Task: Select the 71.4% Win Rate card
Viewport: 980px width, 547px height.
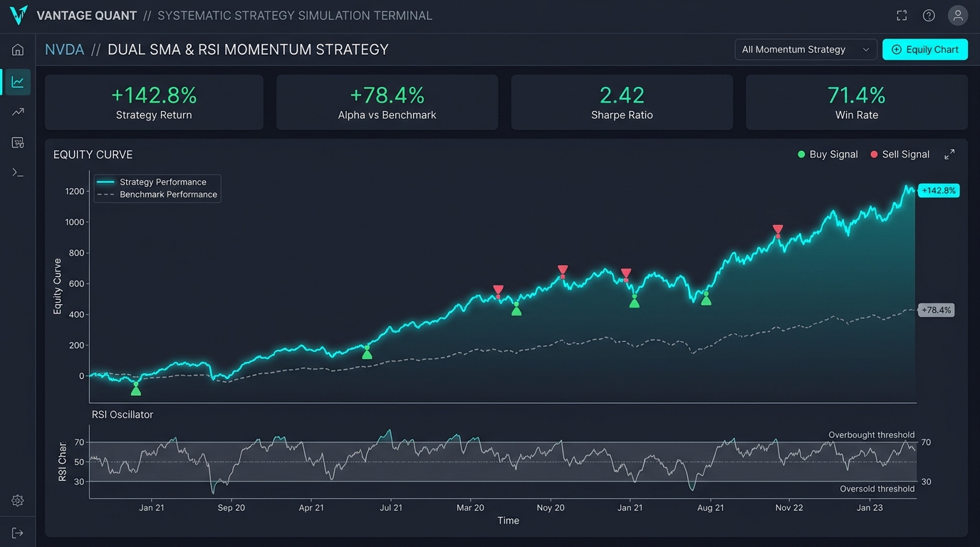Action: tap(857, 103)
